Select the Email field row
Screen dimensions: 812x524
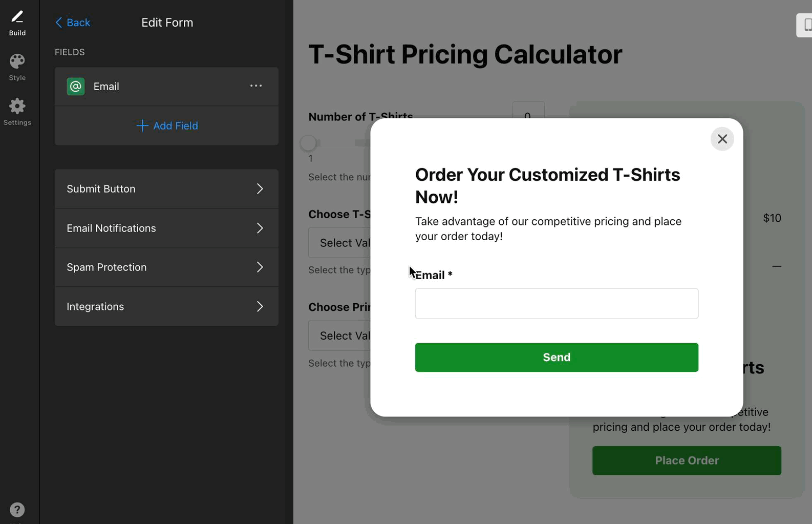pos(154,87)
